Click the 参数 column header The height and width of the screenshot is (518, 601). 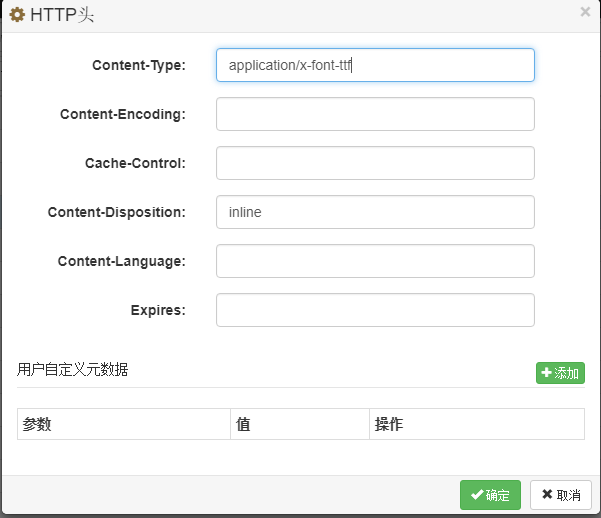pos(37,424)
